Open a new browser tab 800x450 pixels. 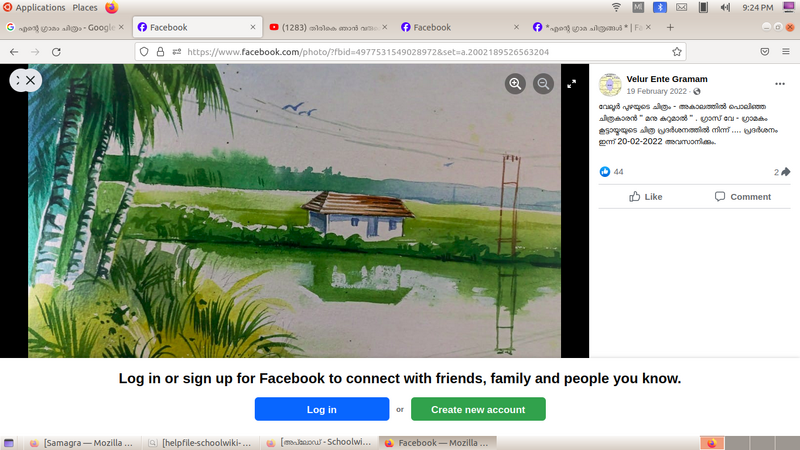[670, 28]
